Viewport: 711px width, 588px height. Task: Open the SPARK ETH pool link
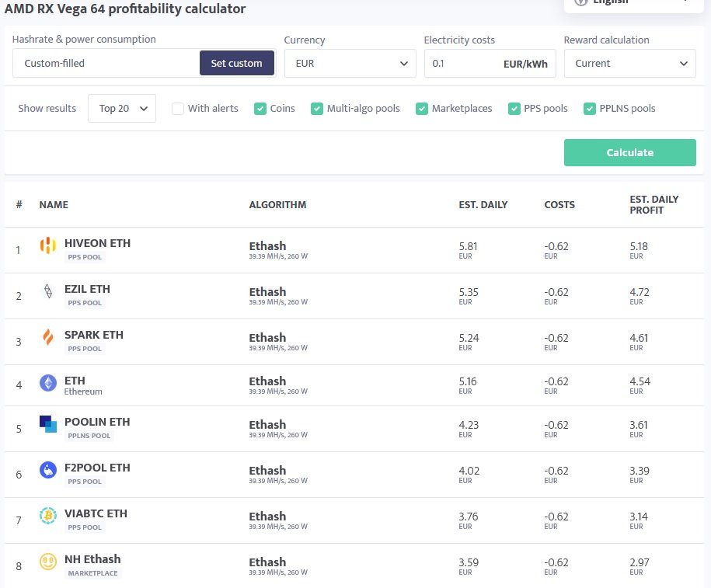coord(94,335)
